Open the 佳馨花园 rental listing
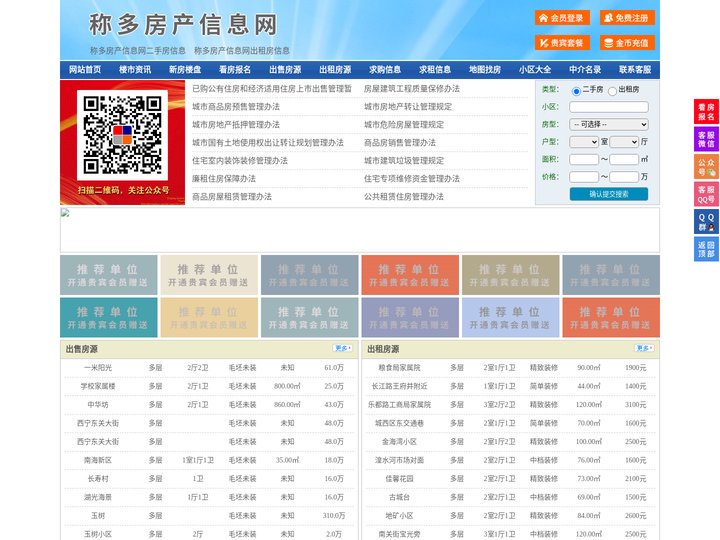Viewport: 720px width, 540px height. [x=399, y=478]
